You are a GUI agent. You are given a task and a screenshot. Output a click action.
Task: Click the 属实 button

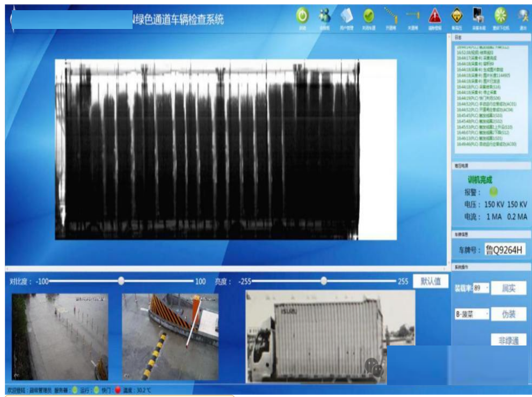click(508, 289)
